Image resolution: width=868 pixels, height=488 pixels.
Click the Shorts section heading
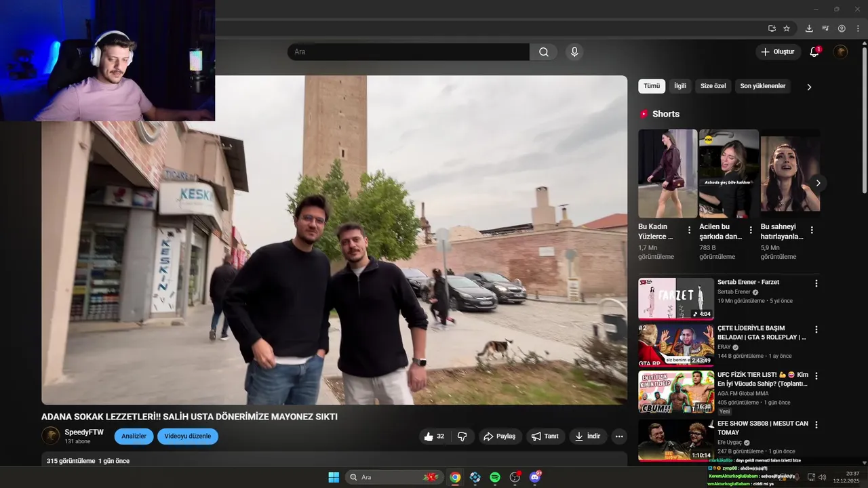click(665, 114)
